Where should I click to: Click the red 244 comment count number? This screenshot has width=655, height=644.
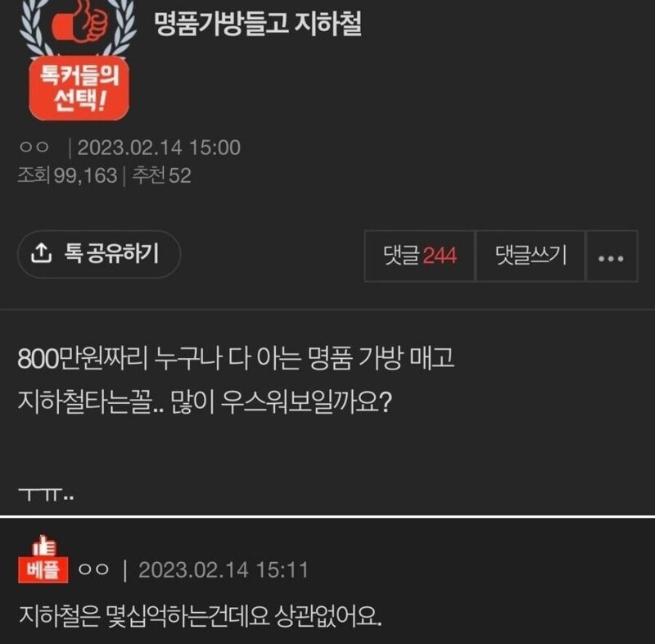coord(440,256)
